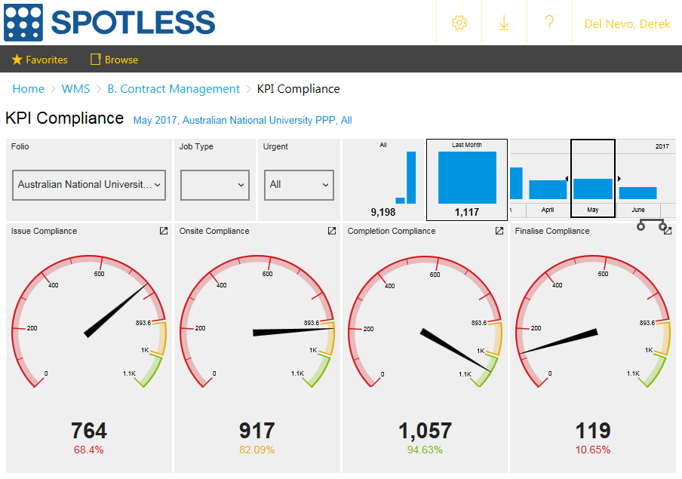Click the June bar in timeline
The image size is (682, 479).
click(x=638, y=193)
